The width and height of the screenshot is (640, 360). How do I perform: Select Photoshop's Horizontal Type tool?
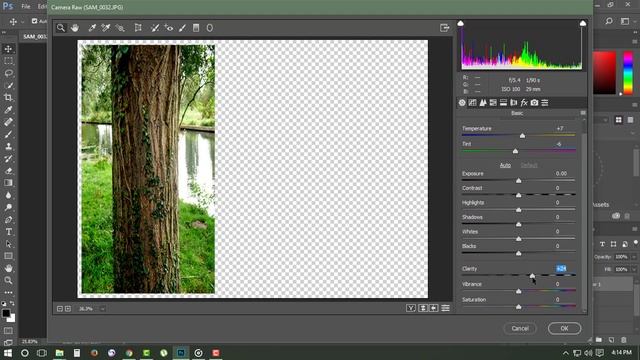point(9,232)
